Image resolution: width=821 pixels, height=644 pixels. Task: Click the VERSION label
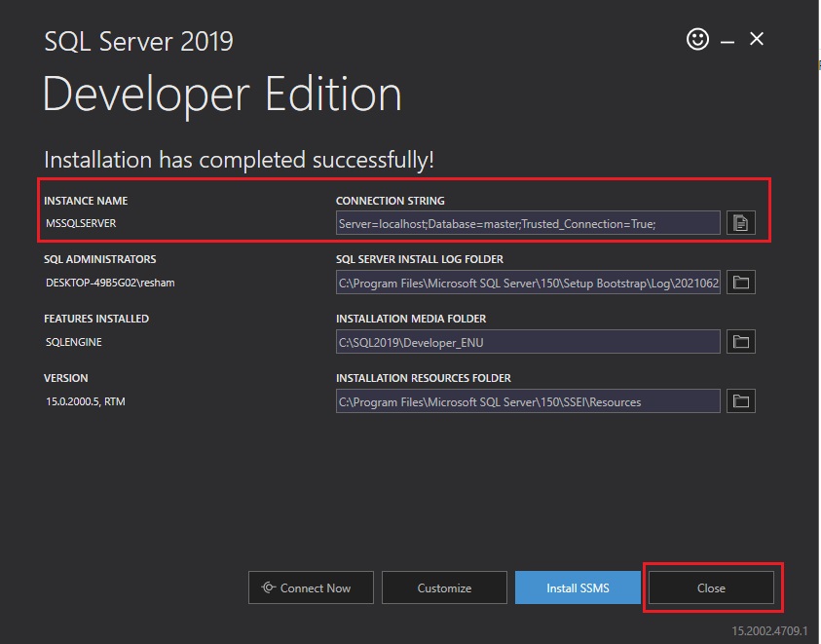click(66, 378)
